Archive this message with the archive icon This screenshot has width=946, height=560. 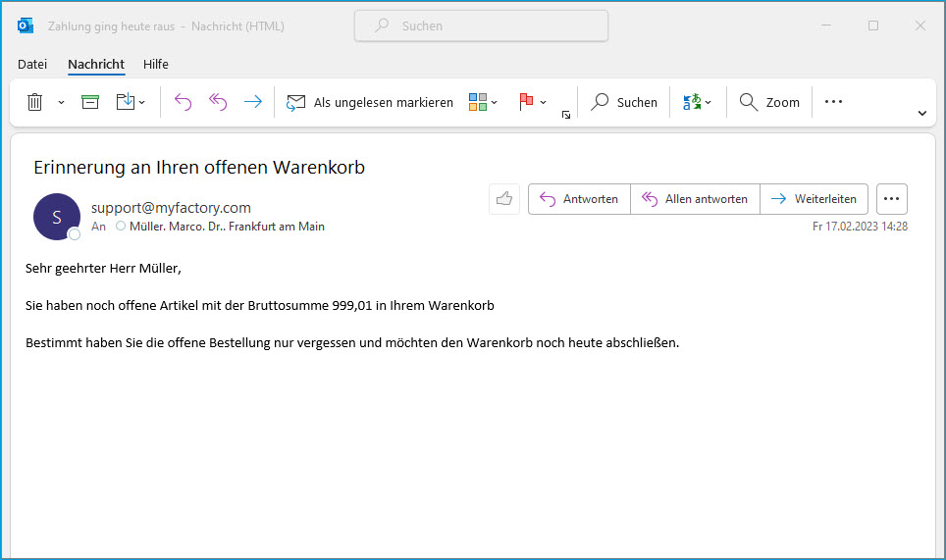tap(90, 102)
